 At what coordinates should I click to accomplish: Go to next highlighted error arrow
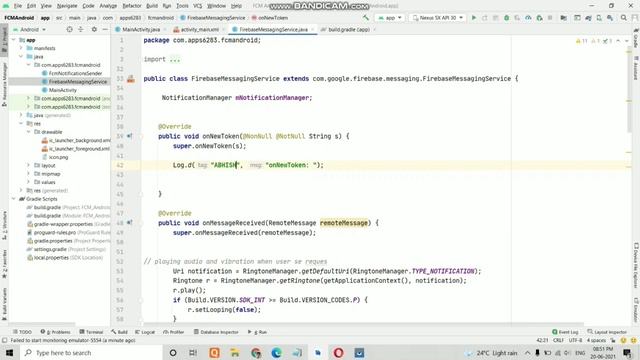point(627,41)
